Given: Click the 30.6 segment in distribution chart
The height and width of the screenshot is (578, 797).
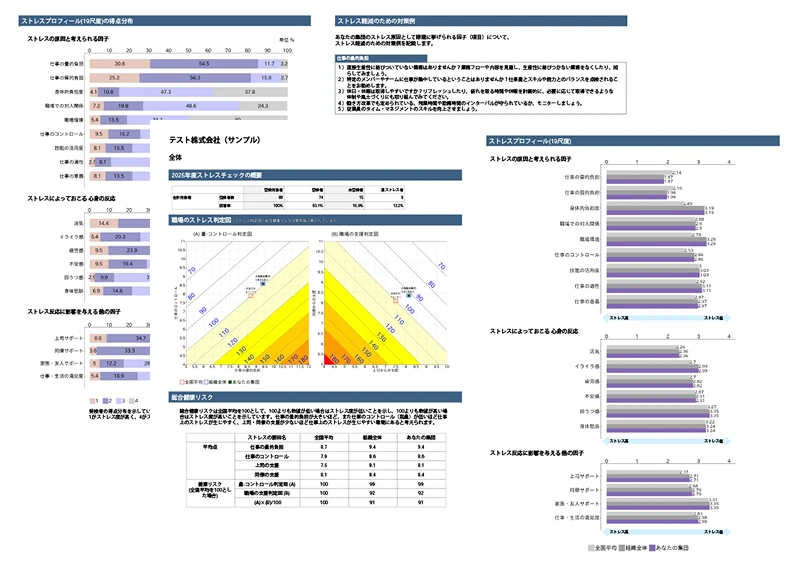Looking at the screenshot, I should click(x=120, y=64).
